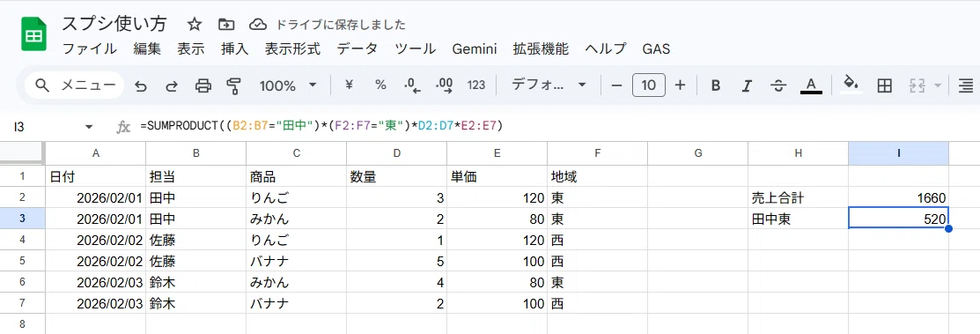Click the undo arrow
This screenshot has width=980, height=334.
tap(141, 85)
